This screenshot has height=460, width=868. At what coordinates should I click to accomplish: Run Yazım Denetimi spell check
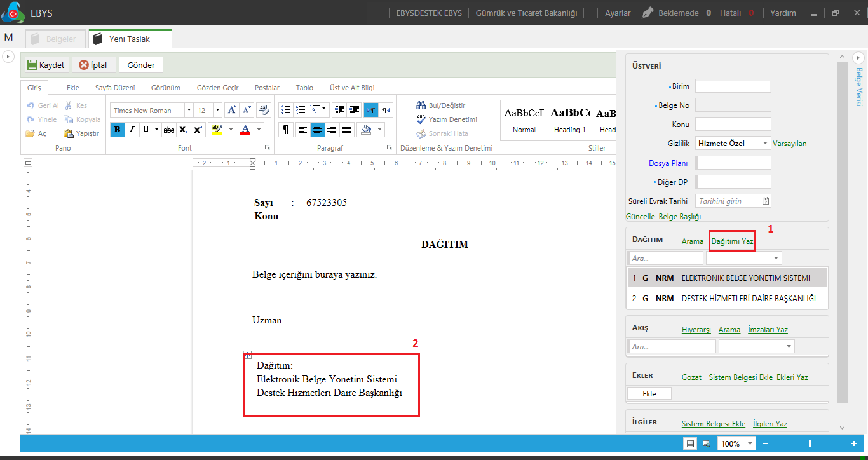(447, 119)
